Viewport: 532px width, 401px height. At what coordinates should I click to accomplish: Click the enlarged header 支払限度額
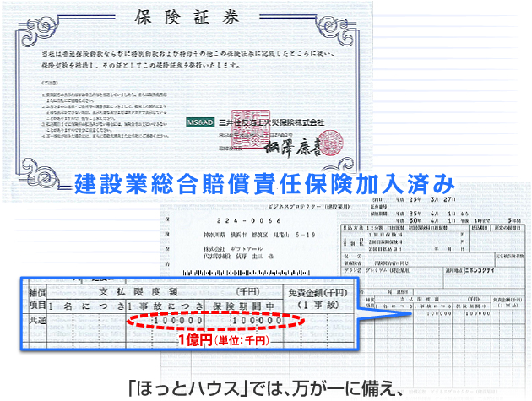(x=138, y=292)
